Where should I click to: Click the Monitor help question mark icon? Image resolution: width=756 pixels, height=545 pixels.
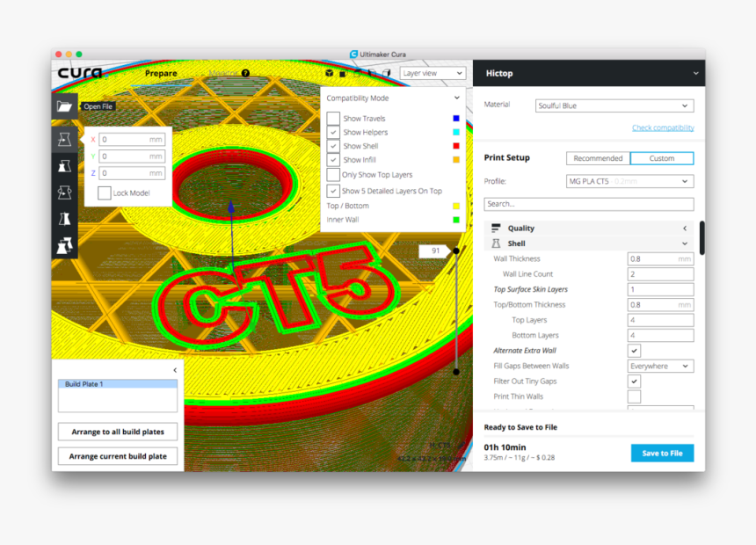tap(246, 73)
